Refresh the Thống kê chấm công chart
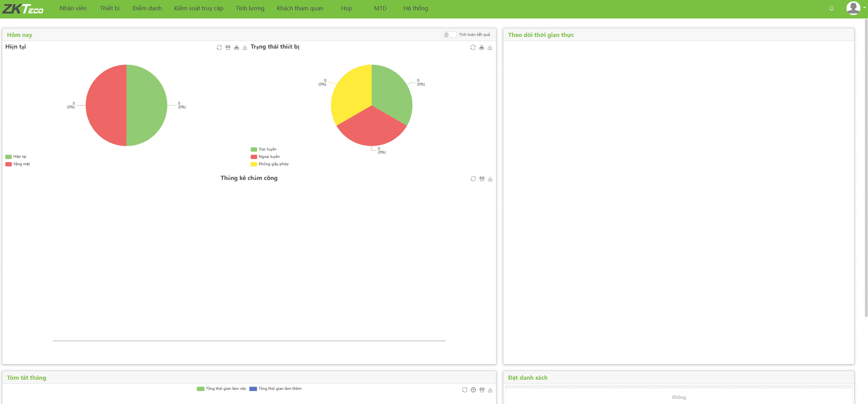 tap(473, 179)
